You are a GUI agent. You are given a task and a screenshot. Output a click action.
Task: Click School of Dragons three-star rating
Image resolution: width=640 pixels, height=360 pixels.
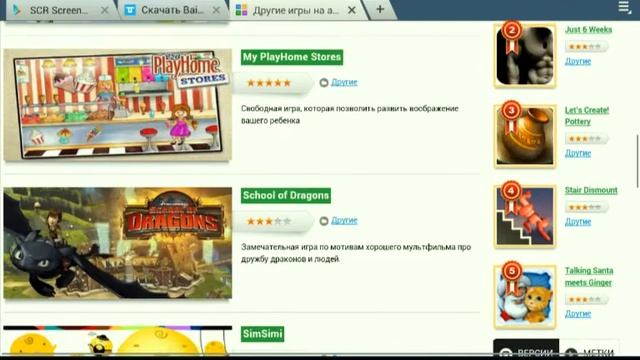point(269,221)
